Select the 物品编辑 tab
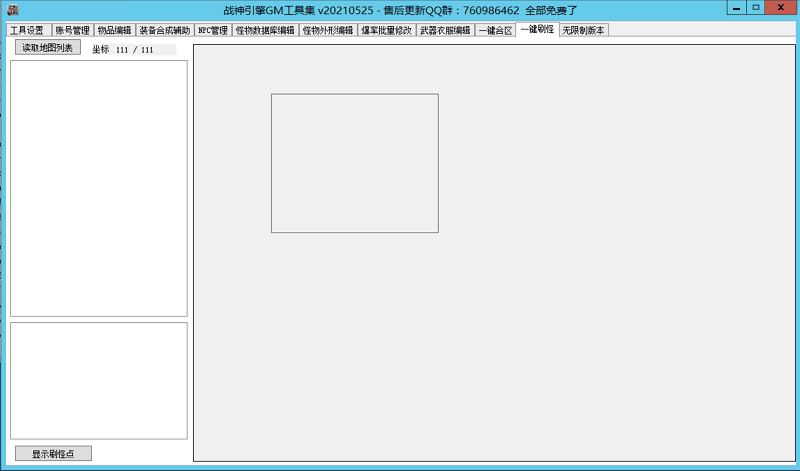 pos(114,30)
